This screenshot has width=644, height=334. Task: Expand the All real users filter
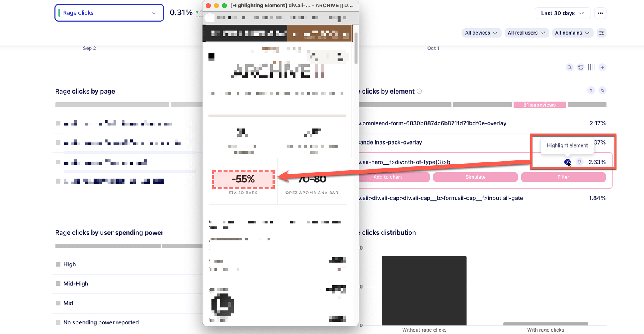click(x=526, y=33)
